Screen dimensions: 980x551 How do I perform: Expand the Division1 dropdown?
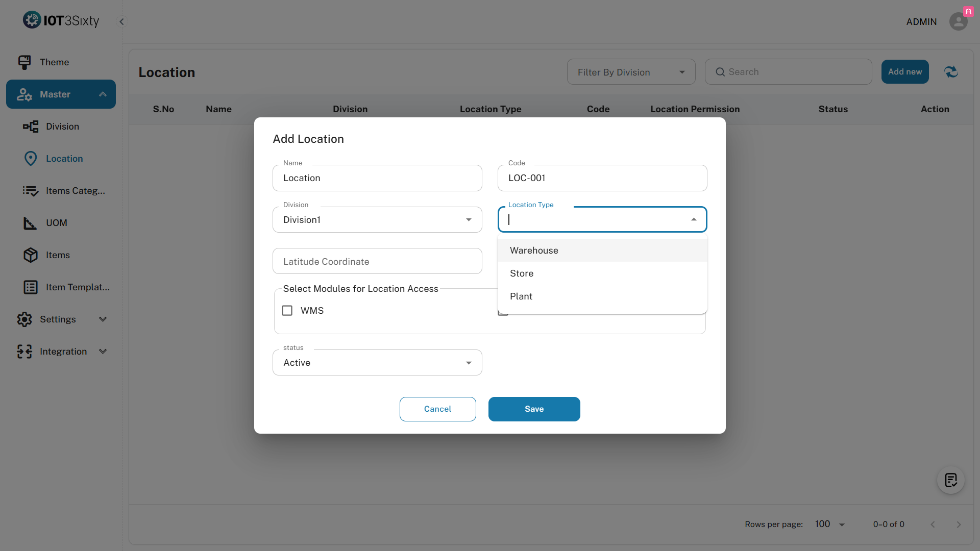pos(377,220)
